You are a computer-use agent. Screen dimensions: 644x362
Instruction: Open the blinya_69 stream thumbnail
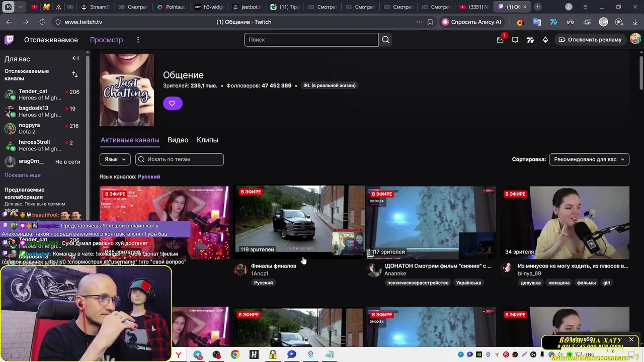565,222
